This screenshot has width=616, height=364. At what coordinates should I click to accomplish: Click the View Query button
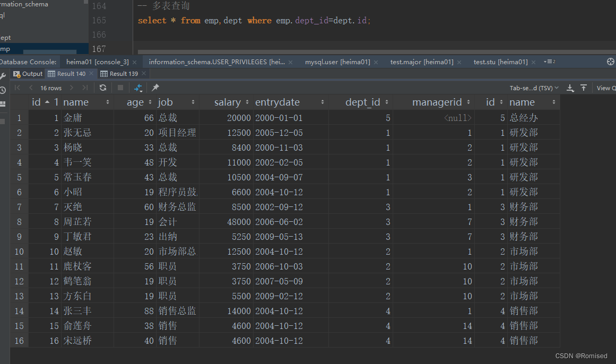pyautogui.click(x=605, y=88)
